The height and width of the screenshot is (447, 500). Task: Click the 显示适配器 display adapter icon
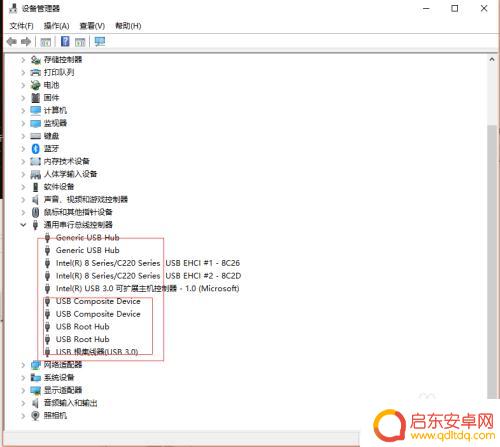(x=36, y=390)
